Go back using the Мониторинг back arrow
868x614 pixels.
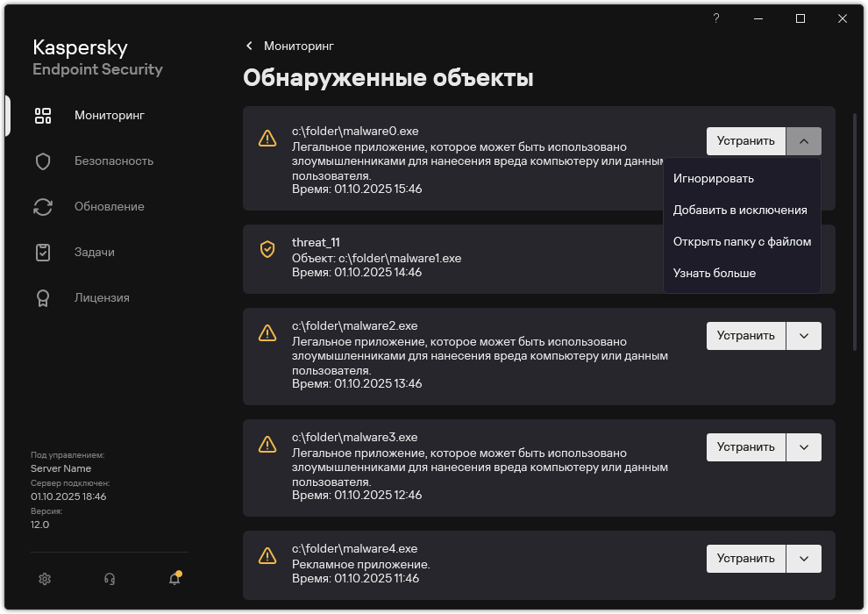pyautogui.click(x=248, y=46)
